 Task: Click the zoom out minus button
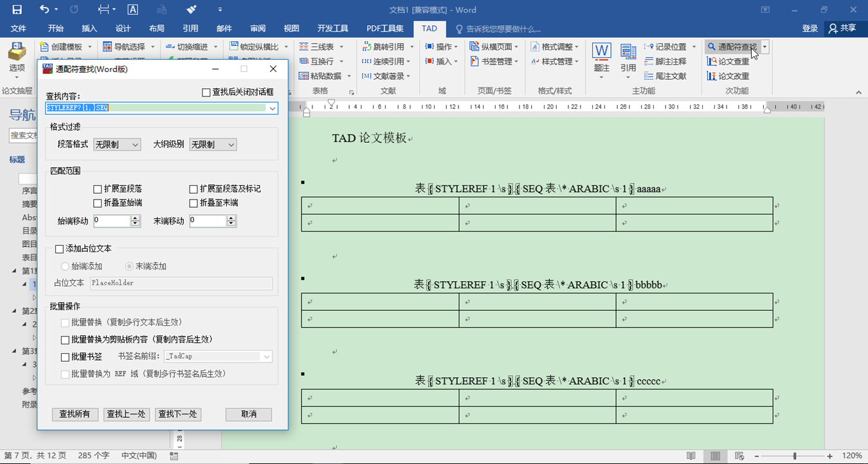pyautogui.click(x=755, y=456)
